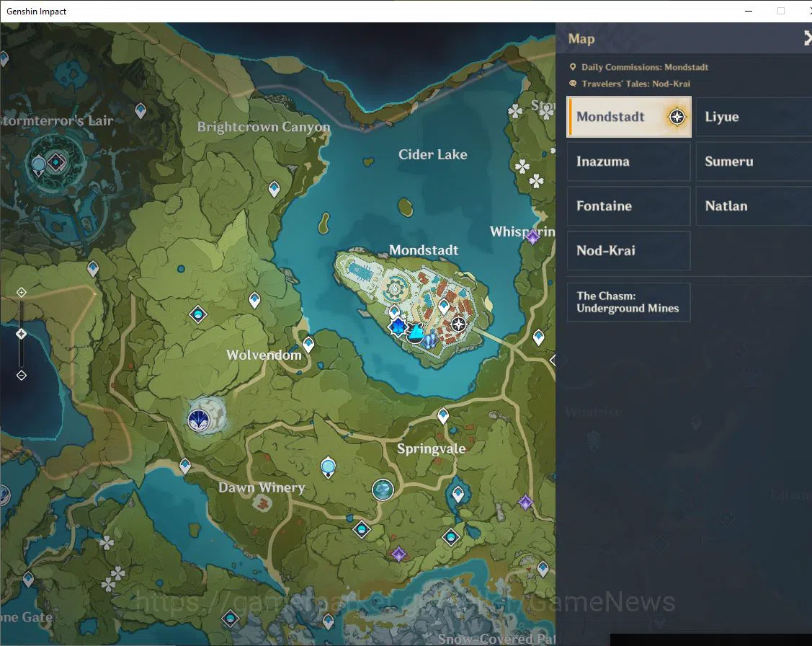Switch map to Nod-Krai region
The width and height of the screenshot is (812, 646).
(x=629, y=251)
